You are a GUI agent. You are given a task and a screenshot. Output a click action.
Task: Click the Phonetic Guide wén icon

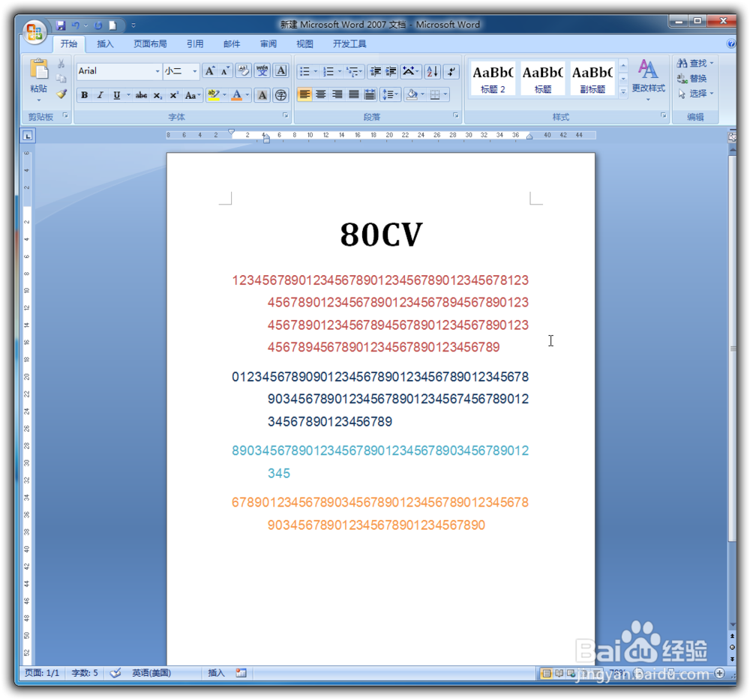(x=262, y=71)
